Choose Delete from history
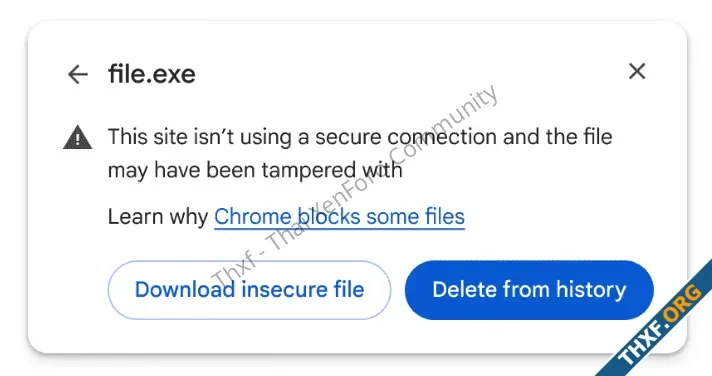The height and width of the screenshot is (376, 712). (529, 290)
